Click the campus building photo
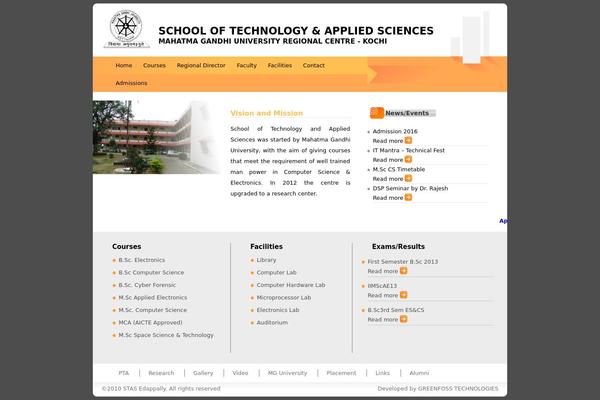The image size is (600, 400). (x=156, y=137)
